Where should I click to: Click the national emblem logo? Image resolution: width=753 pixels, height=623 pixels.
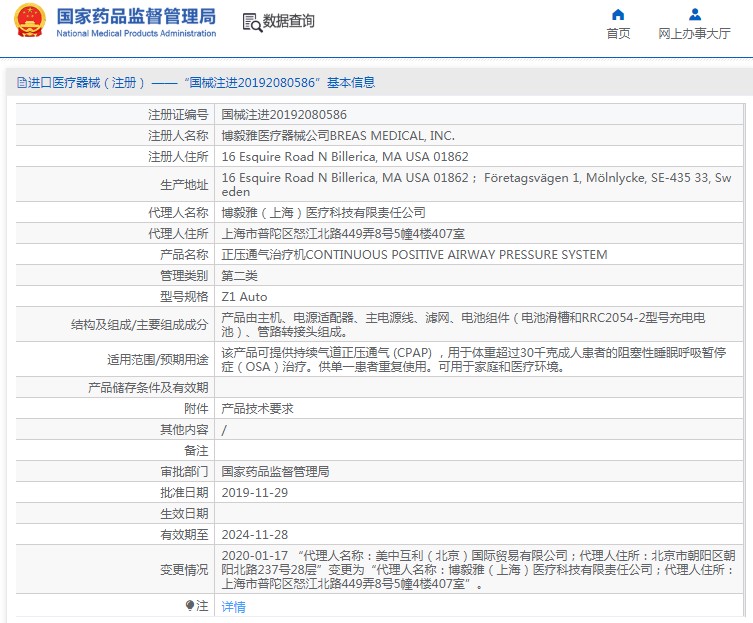[30, 21]
